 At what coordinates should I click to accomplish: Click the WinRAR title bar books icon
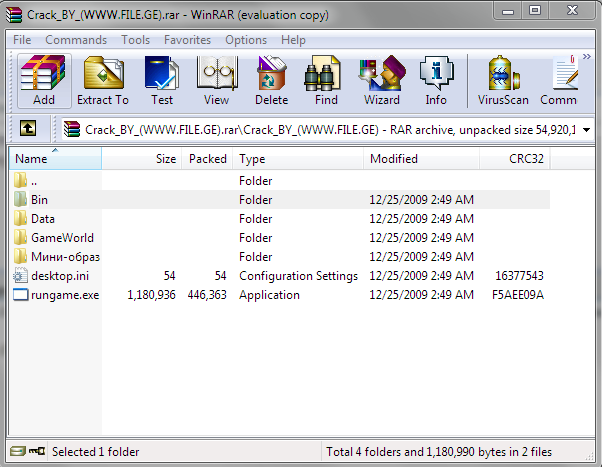click(14, 15)
